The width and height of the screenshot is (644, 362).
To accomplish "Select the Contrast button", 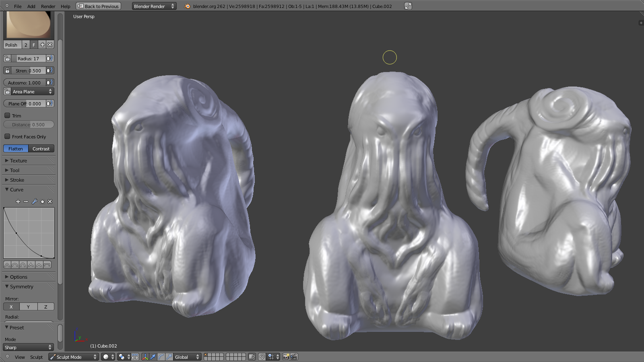I will [41, 148].
